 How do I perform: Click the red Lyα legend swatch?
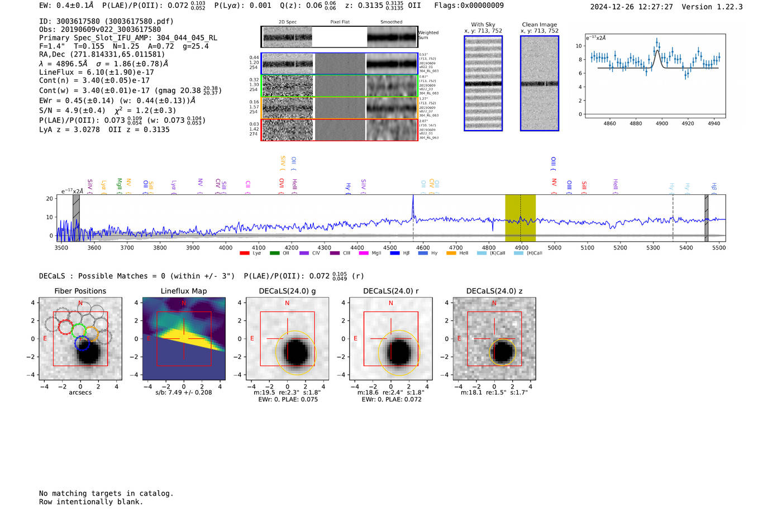click(244, 253)
